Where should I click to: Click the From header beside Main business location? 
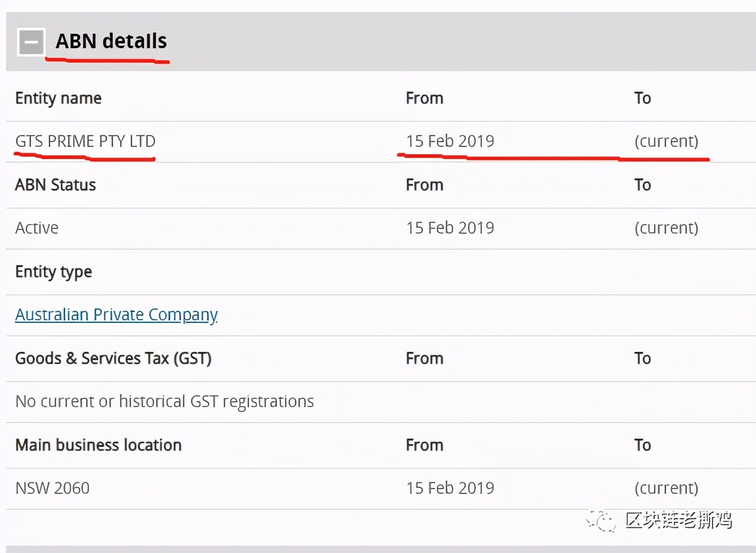[424, 445]
